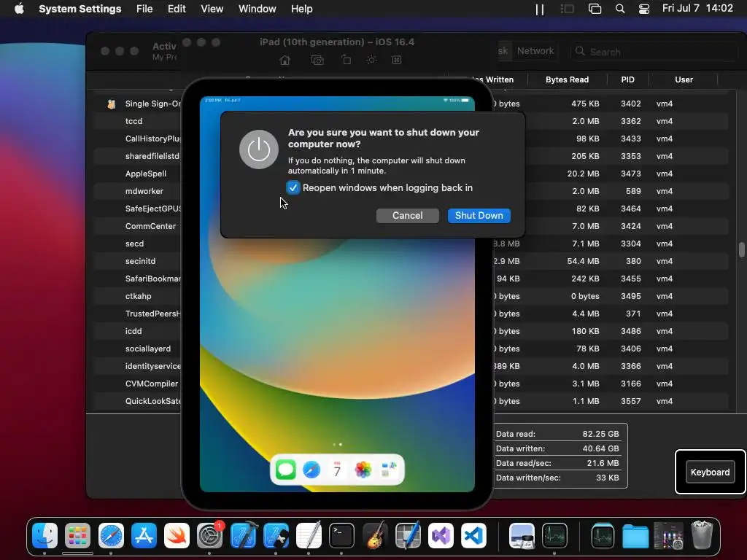Click the power icon in shutdown dialog
The image size is (747, 560).
[x=259, y=149]
